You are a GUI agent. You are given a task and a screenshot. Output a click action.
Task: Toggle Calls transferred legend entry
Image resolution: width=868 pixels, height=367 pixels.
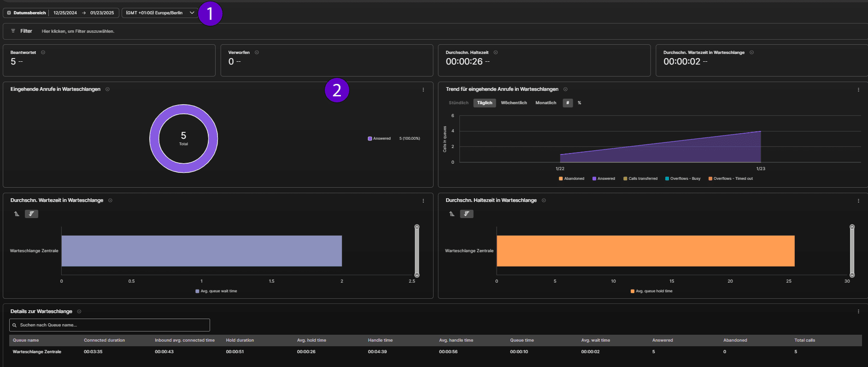coord(640,178)
